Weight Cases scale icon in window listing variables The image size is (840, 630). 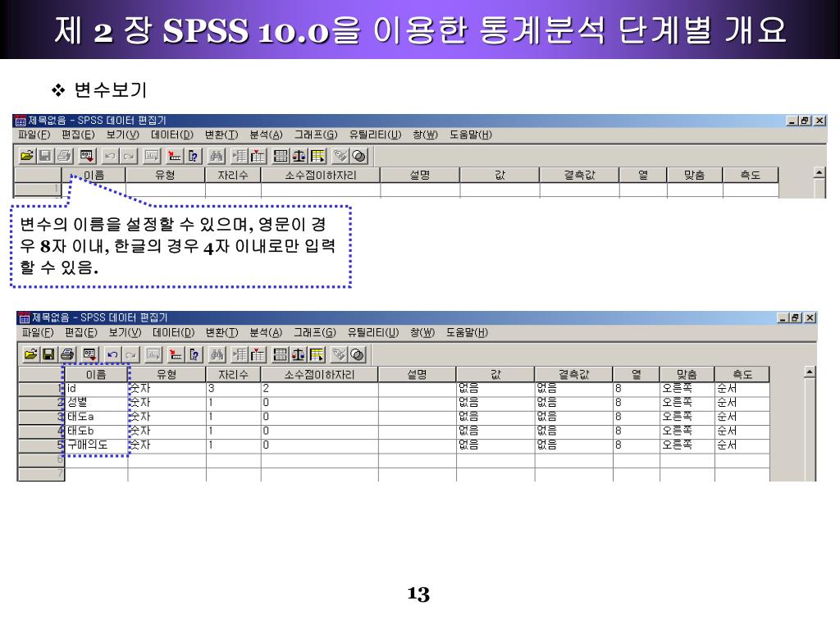[x=299, y=354]
